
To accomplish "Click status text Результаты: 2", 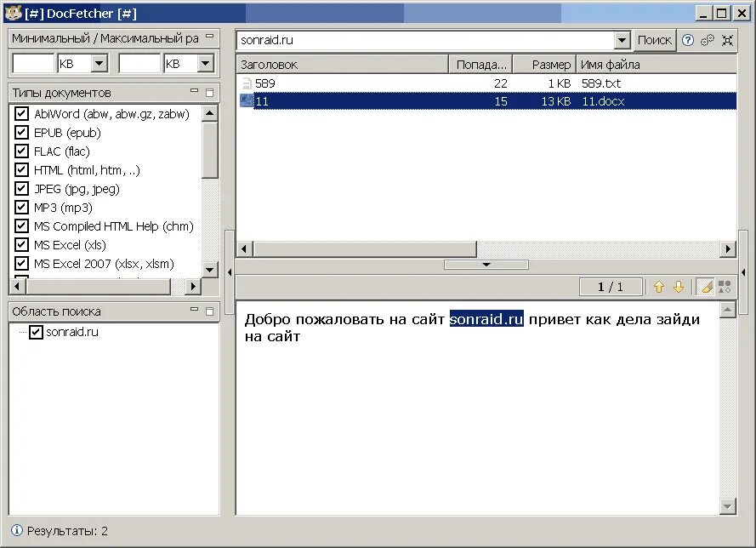I will (67, 531).
